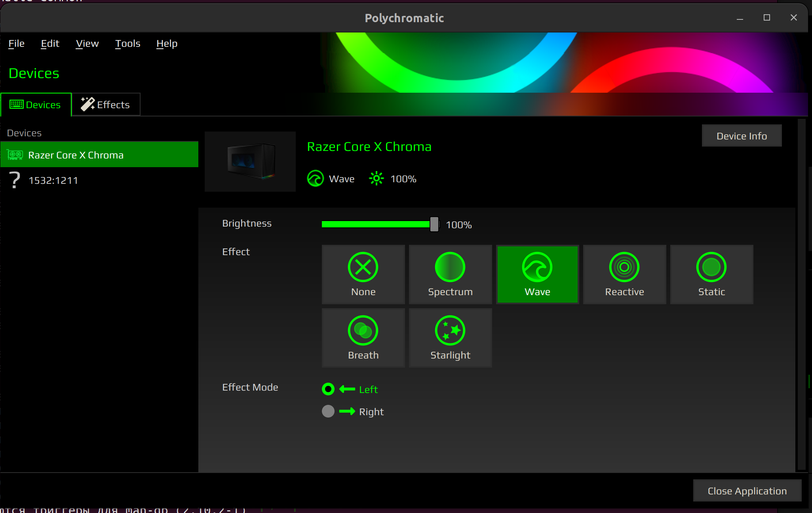The height and width of the screenshot is (513, 812).
Task: Open the File menu
Action: (x=16, y=44)
